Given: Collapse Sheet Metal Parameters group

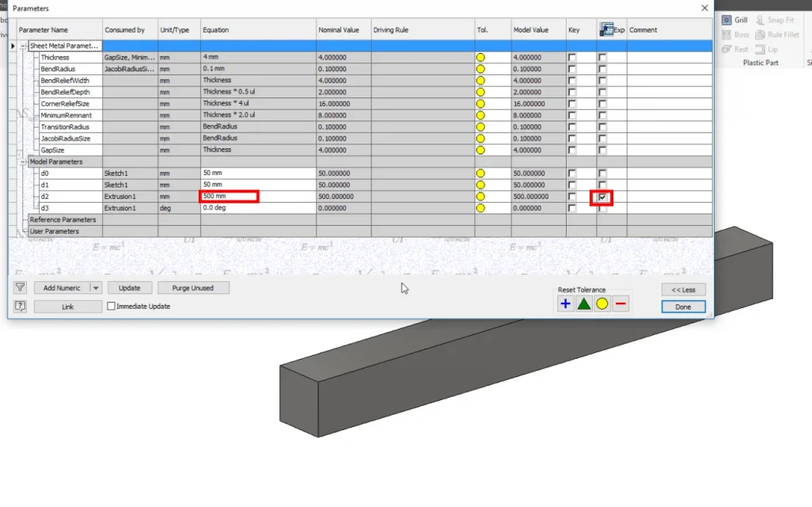Looking at the screenshot, I should click(23, 46).
